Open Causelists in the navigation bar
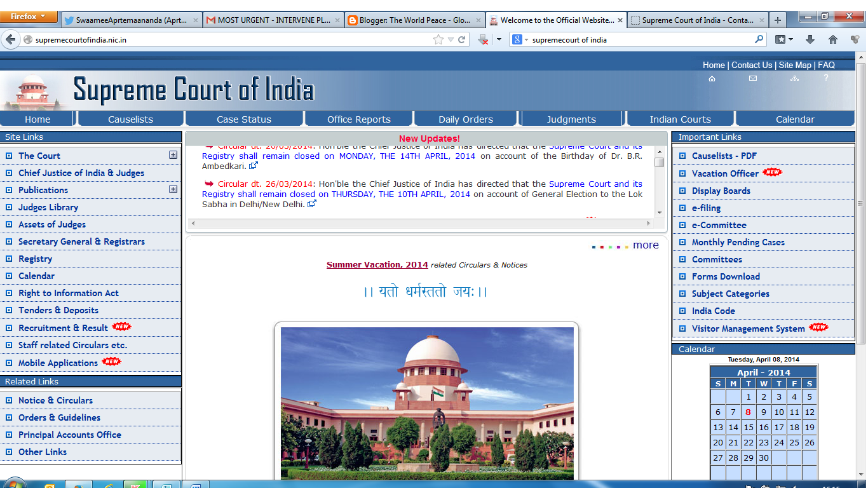This screenshot has height=488, width=868. tap(130, 119)
